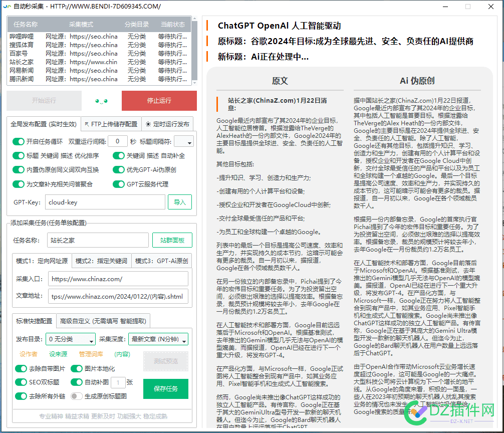
Task: Click the 当前状态 column header
Action: click(x=173, y=25)
